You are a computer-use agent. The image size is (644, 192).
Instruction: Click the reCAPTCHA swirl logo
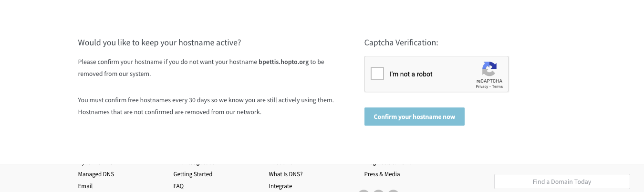(489, 69)
